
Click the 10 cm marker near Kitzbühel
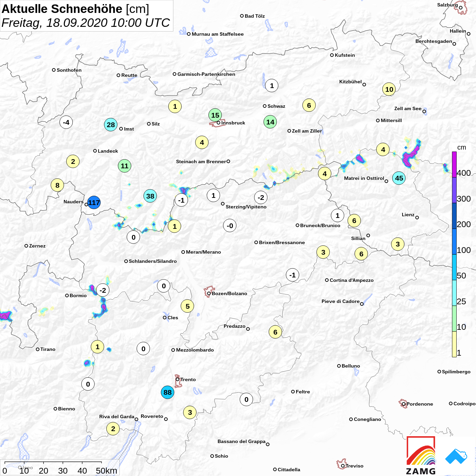[x=389, y=89]
